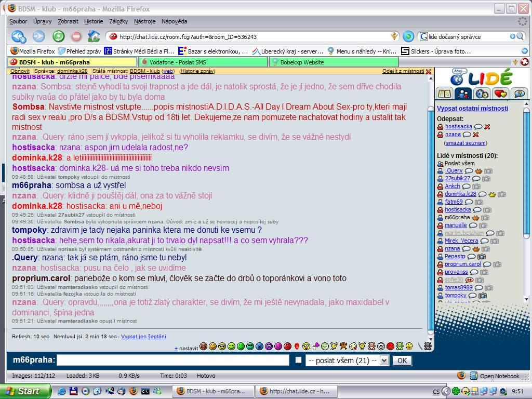Viewport: 532px width, 399px height.
Task: Open the help question-bubble tab in Lidé panel
Action: (519, 94)
